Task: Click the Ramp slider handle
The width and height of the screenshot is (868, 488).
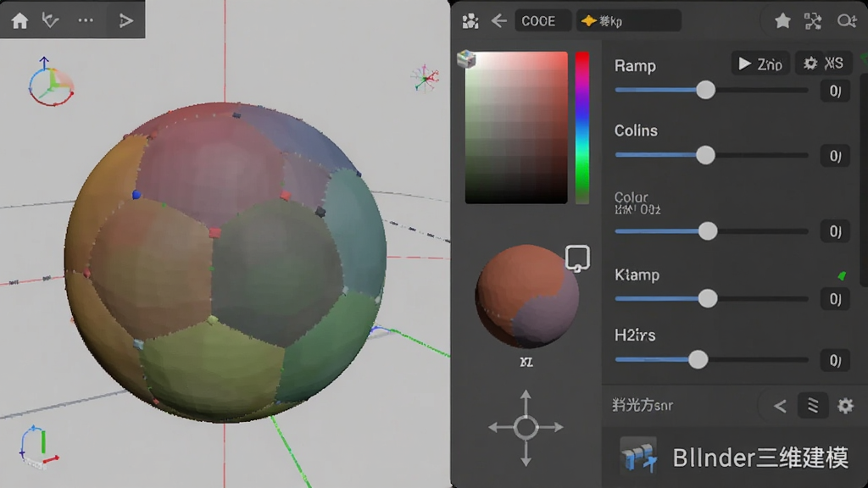Action: point(705,90)
